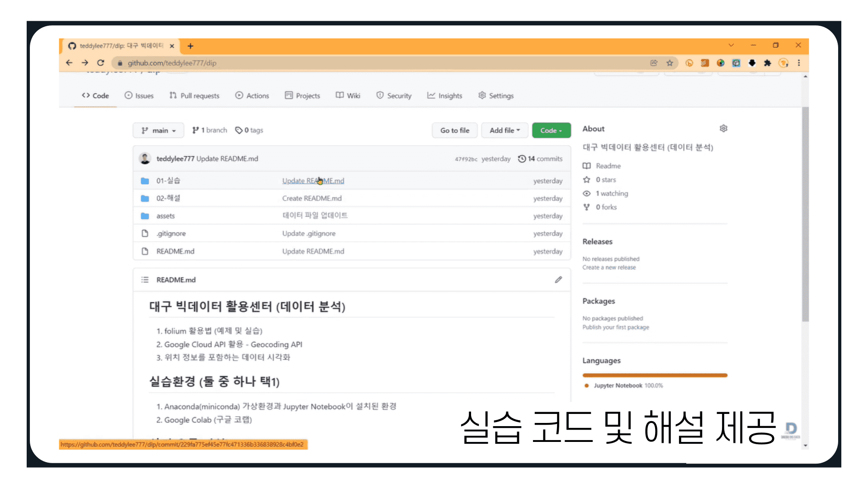Navigate back with the browser arrow
Viewport: 868px width, 488px height.
tap(69, 63)
